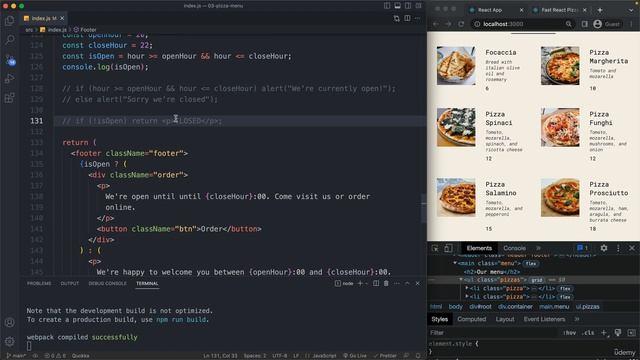Open the Explorer view in activity bar
This screenshot has height=360, width=640.
pyautogui.click(x=9, y=20)
